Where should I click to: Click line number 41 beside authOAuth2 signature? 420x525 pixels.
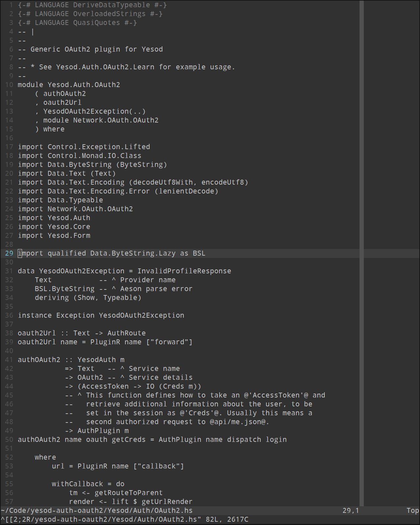9,360
